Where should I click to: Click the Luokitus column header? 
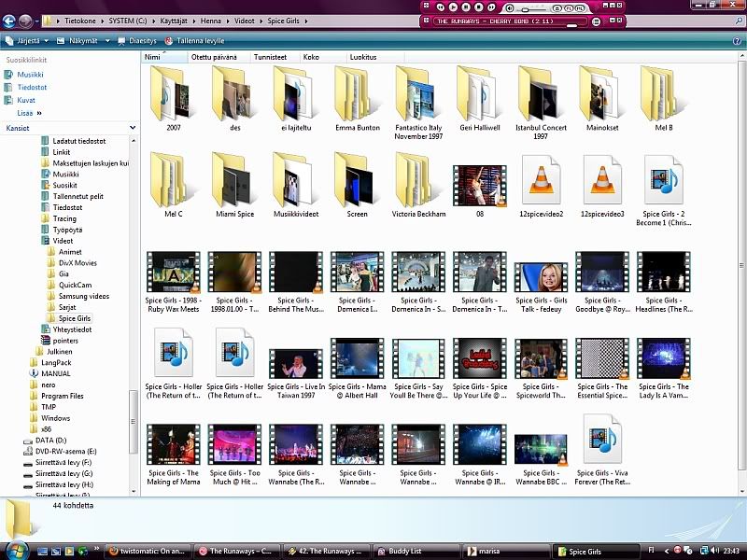(x=375, y=57)
